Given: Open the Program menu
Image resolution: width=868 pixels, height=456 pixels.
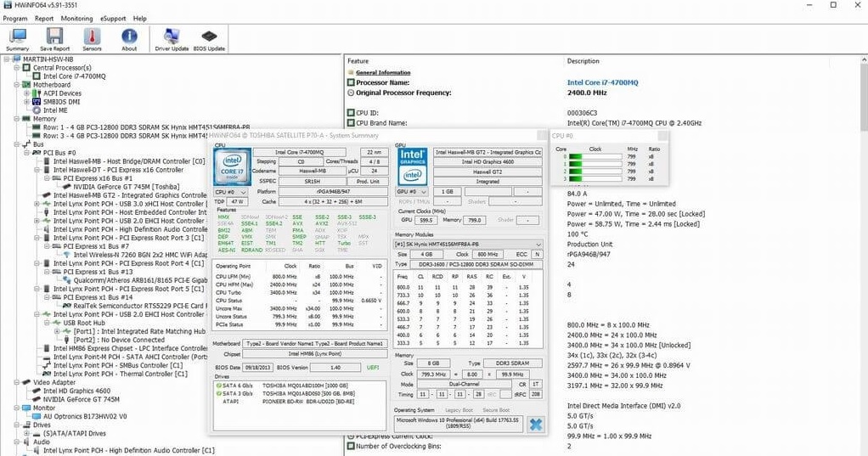Looking at the screenshot, I should click(15, 19).
